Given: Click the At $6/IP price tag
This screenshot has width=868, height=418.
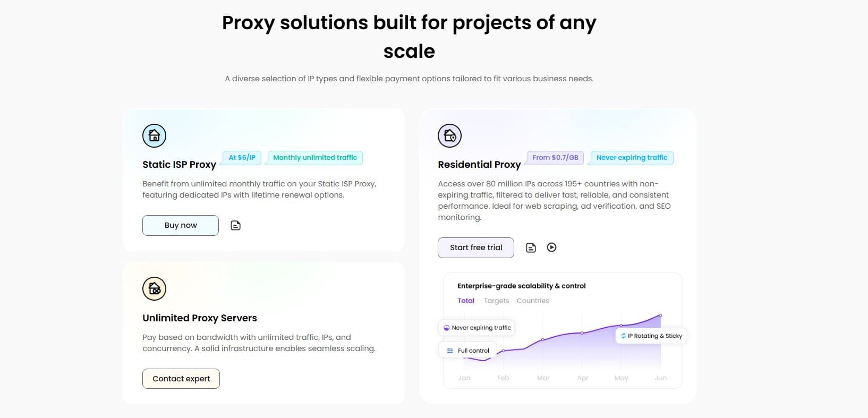Looking at the screenshot, I should click(242, 158).
